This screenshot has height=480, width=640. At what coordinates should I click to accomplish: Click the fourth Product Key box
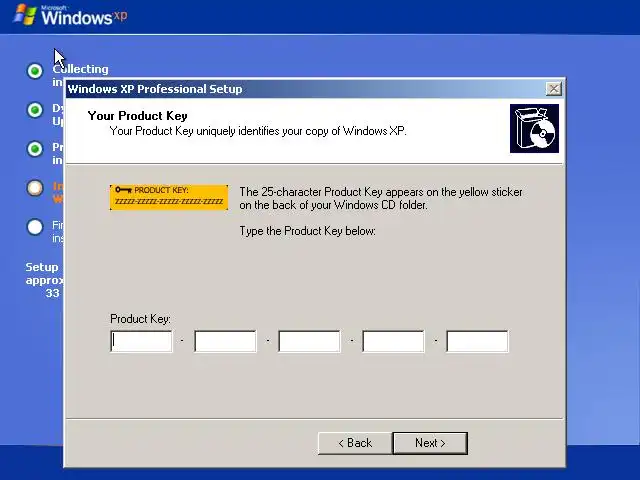[x=393, y=341]
